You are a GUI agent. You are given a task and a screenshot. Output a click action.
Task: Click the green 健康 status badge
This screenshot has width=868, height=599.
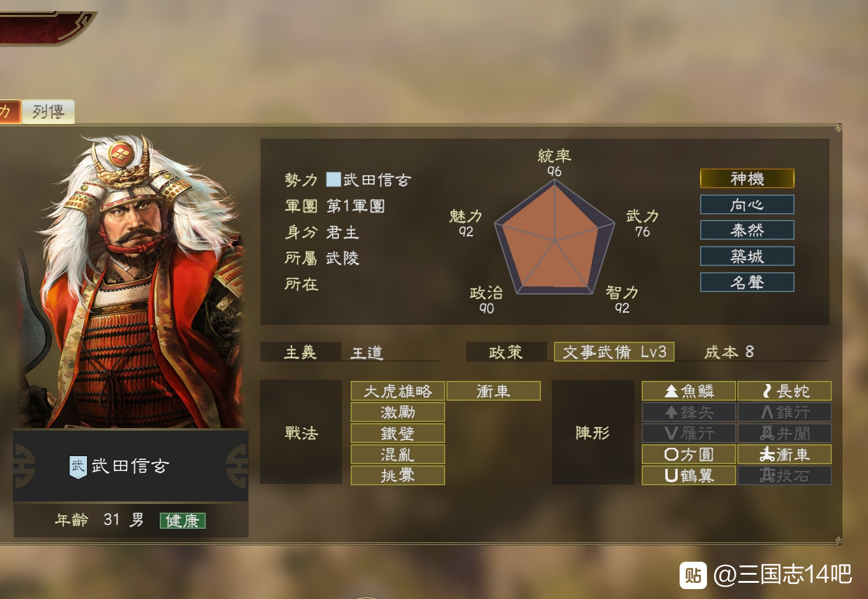[x=182, y=521]
